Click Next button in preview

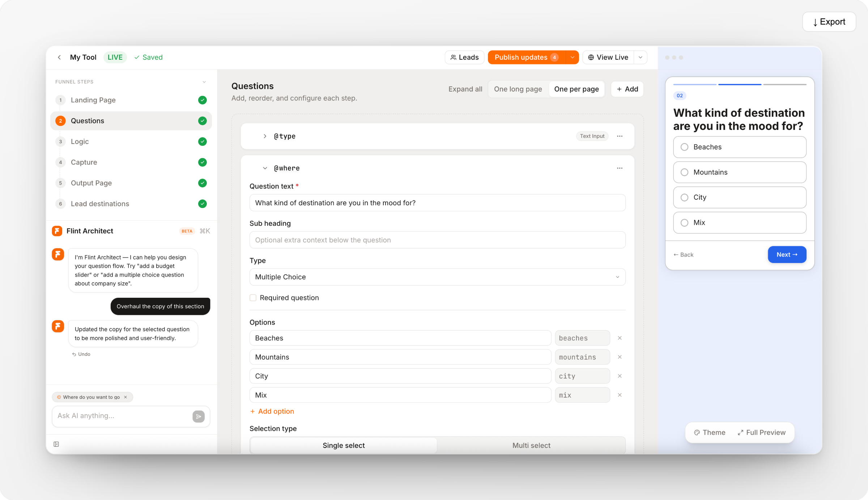(x=787, y=255)
